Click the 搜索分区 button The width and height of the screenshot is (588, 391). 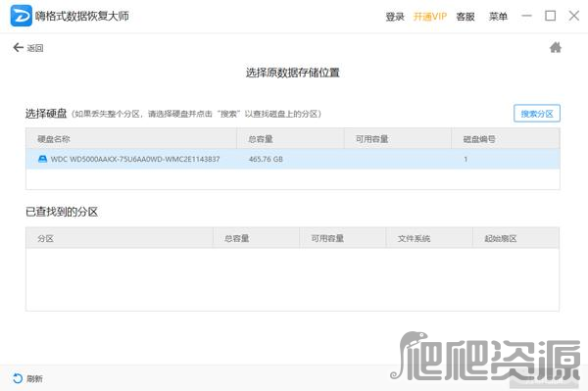537,114
